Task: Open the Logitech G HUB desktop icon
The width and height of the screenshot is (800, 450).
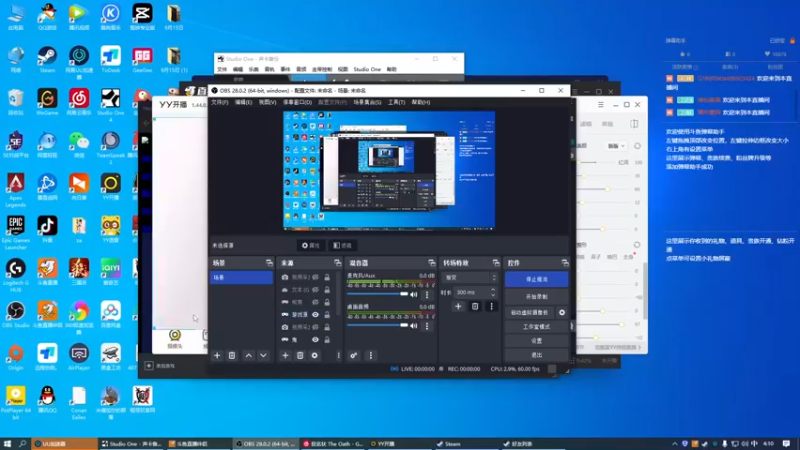Action: coord(15,276)
